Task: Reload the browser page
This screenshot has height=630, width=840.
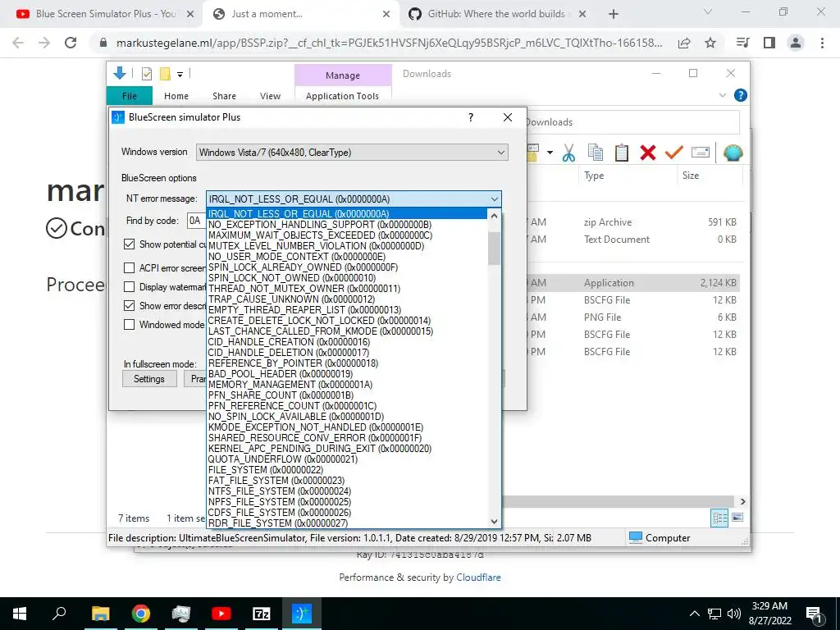Action: click(71, 43)
